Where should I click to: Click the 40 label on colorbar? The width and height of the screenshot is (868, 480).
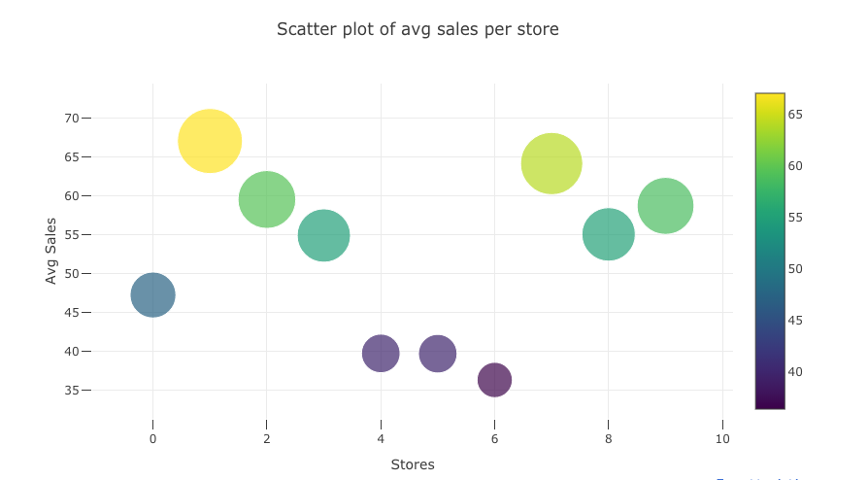coord(795,371)
